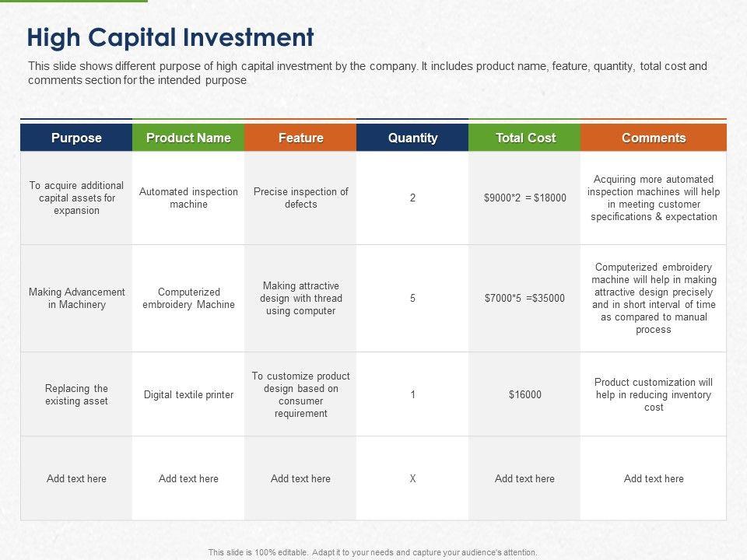Select the Computerized embroidery Machine product cell
The width and height of the screenshot is (747, 560).
tap(188, 299)
